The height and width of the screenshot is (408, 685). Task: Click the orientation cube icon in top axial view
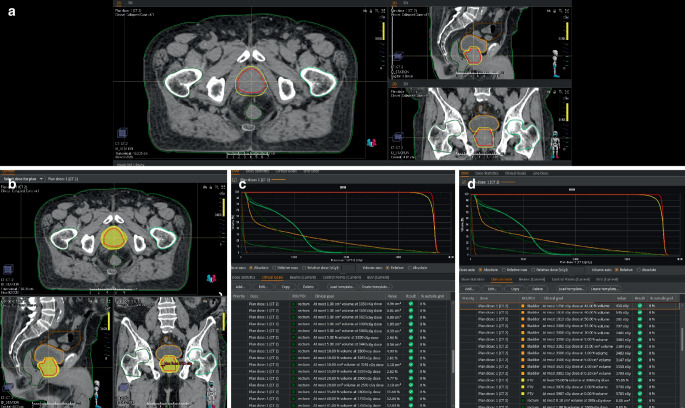click(x=124, y=132)
